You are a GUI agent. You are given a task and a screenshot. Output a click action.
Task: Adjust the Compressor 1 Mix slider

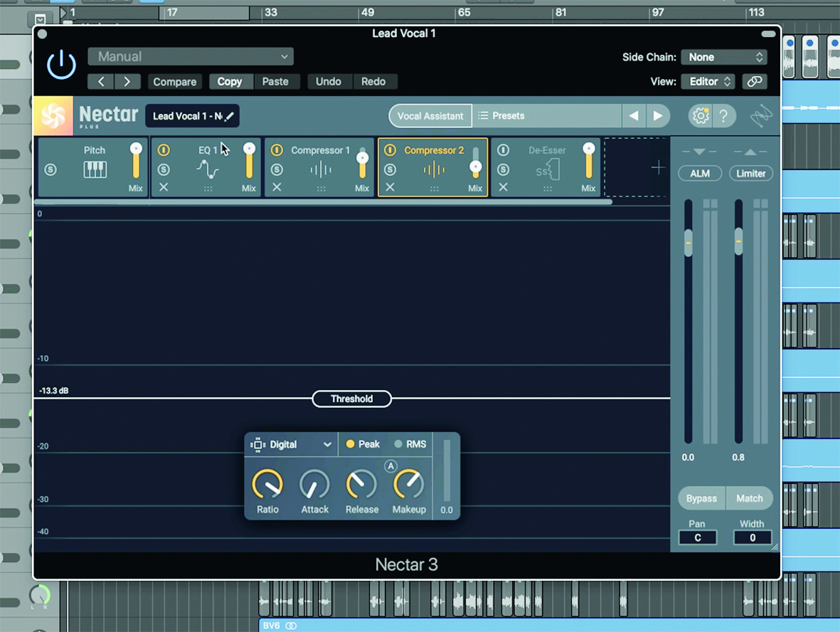tap(362, 162)
